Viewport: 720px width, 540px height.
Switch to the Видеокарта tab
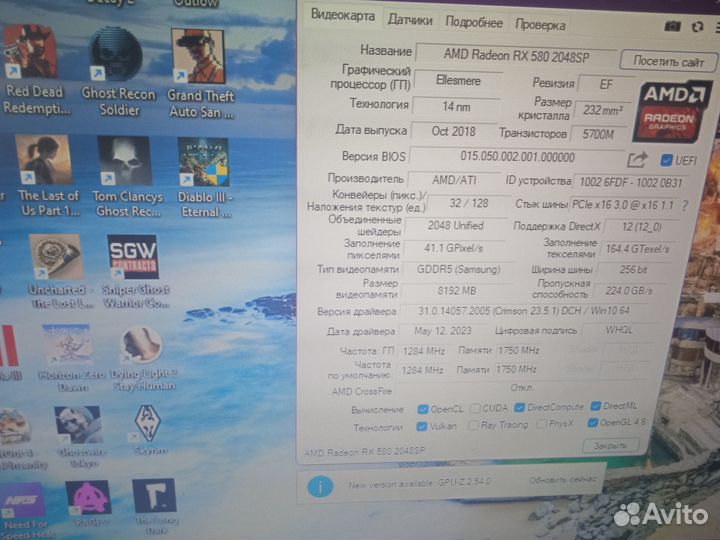[x=343, y=16]
